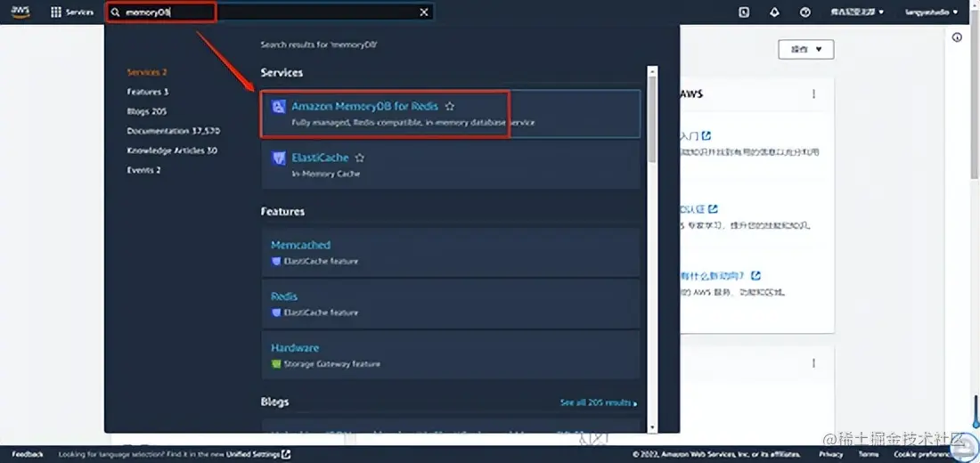Screen dimensions: 980x463
Task: Open the info panel icon at right edge
Action: tap(957, 37)
